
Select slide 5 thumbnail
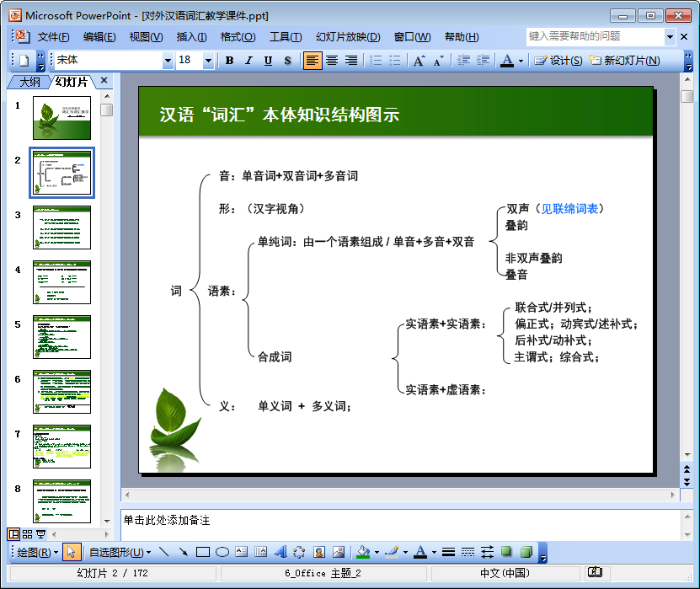coord(61,337)
